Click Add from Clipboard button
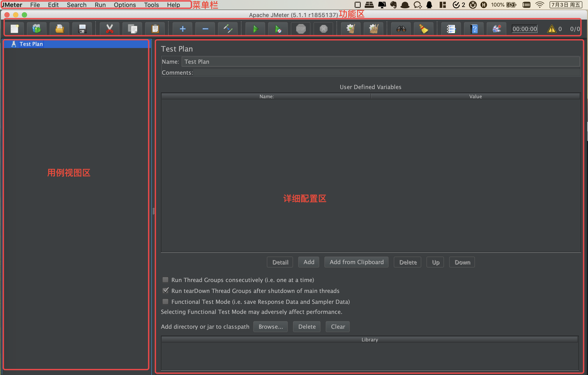 356,262
